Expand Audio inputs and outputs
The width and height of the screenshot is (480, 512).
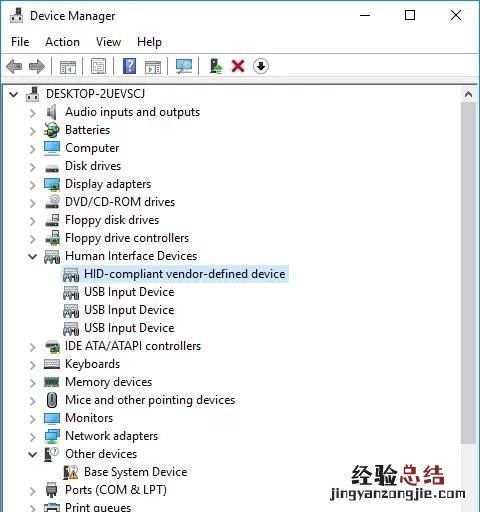[x=32, y=113]
